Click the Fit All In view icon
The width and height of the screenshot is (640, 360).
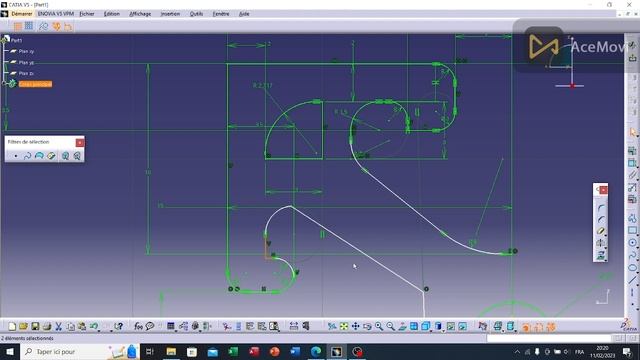344,326
